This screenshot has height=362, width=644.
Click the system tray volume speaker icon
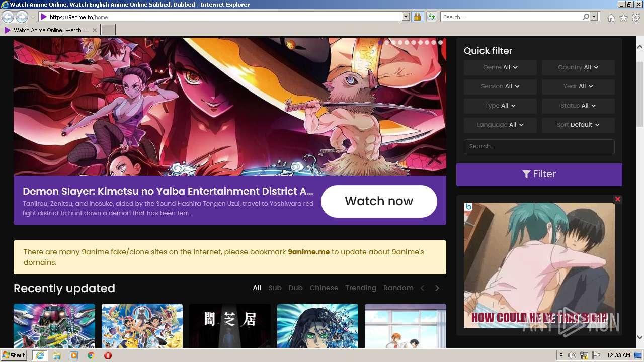pos(572,355)
